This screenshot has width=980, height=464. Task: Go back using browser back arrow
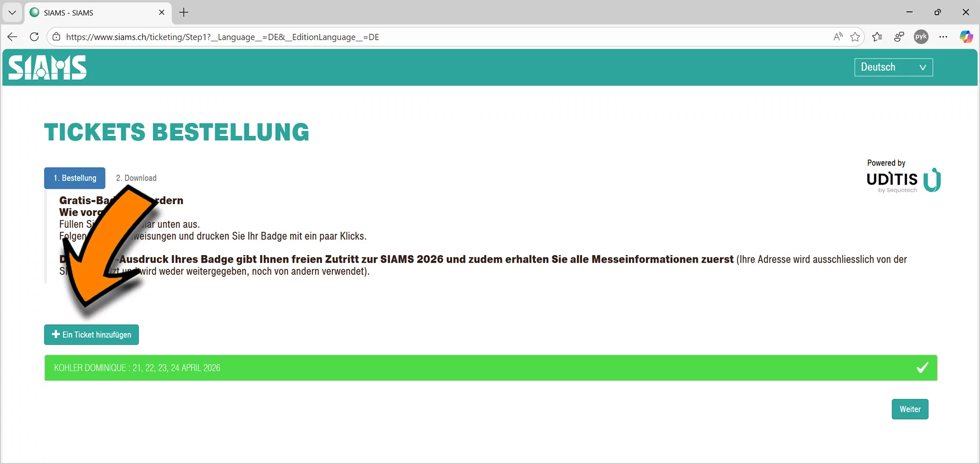point(13,37)
